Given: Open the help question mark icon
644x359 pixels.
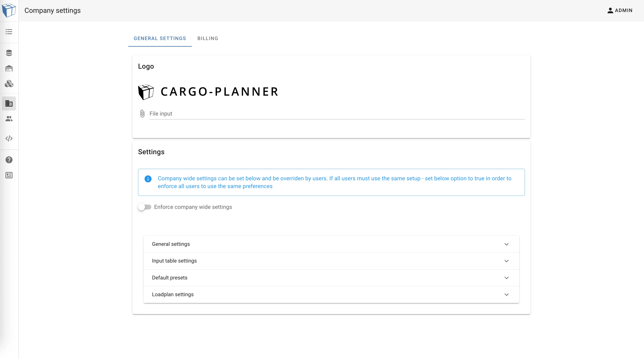Looking at the screenshot, I should (9, 160).
